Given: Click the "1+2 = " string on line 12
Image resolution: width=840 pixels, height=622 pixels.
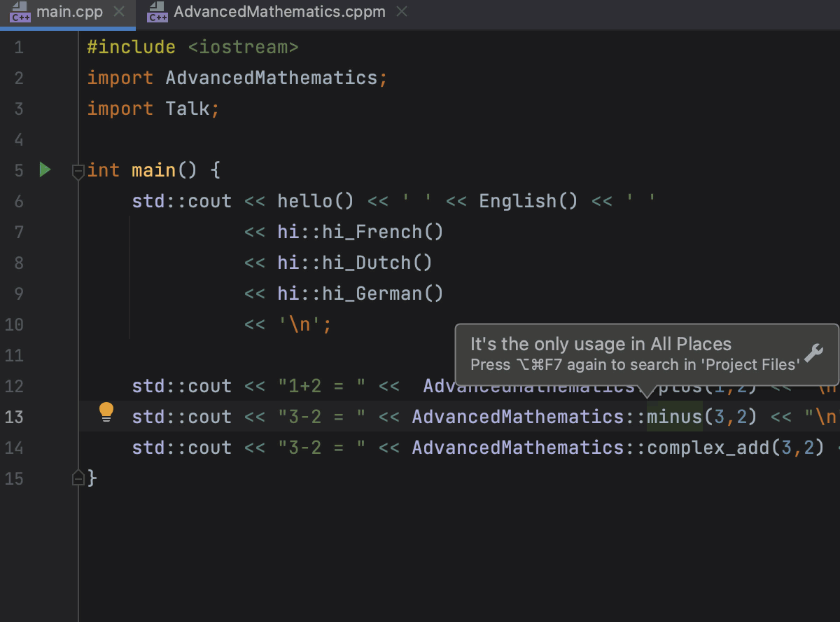Looking at the screenshot, I should click(321, 386).
